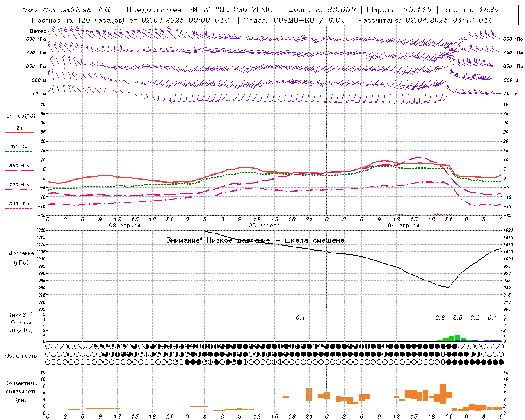The image size is (525, 420).
Task: Click the Облачность cloud cover label
Action: click(x=21, y=356)
